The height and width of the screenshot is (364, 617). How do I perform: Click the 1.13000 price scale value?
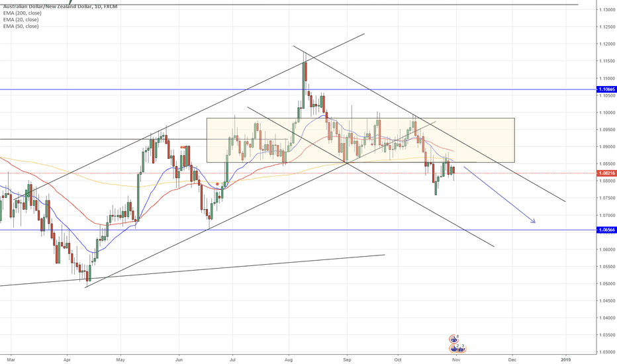[x=608, y=10]
